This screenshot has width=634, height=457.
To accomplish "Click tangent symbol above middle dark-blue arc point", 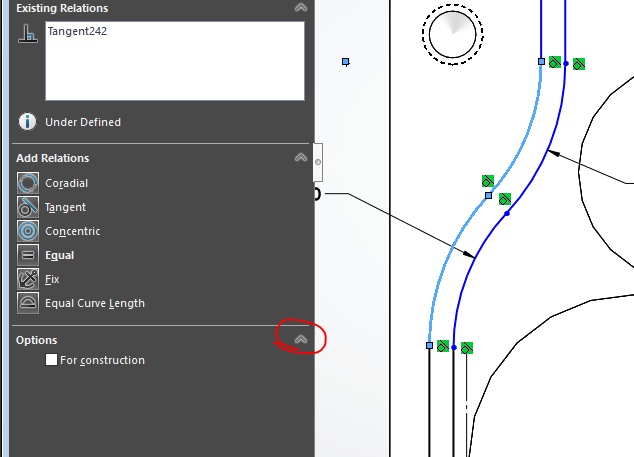I will pyautogui.click(x=505, y=199).
